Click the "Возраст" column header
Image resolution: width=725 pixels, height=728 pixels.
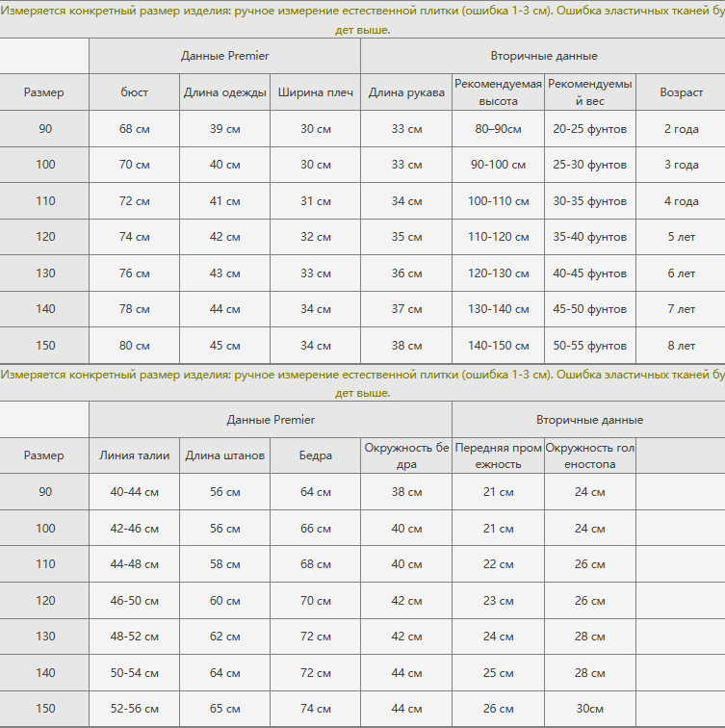(681, 92)
